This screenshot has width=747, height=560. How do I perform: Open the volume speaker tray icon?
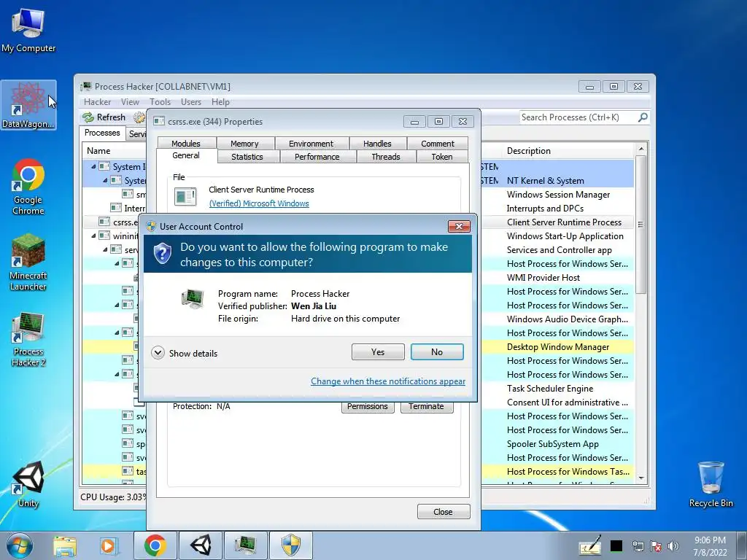click(673, 546)
